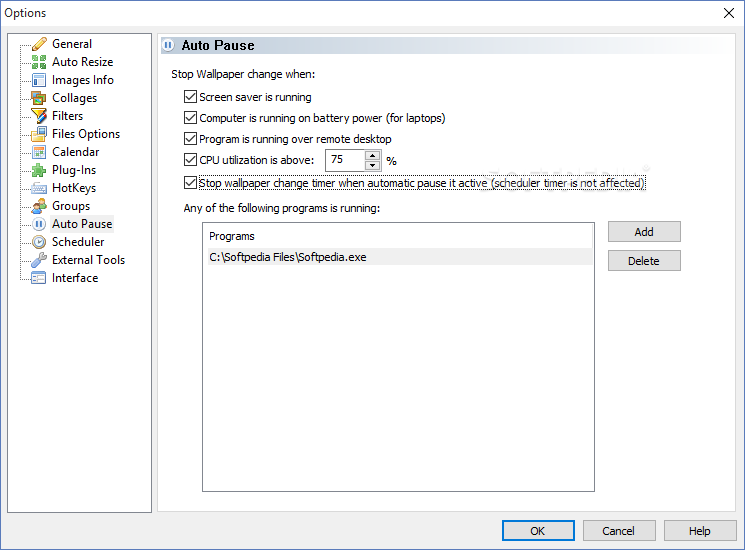Click the Interface window icon
The image size is (745, 550).
point(39,278)
